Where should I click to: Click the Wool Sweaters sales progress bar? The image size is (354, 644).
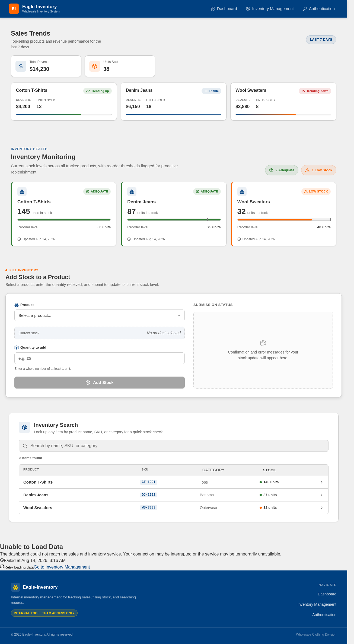pos(283,115)
